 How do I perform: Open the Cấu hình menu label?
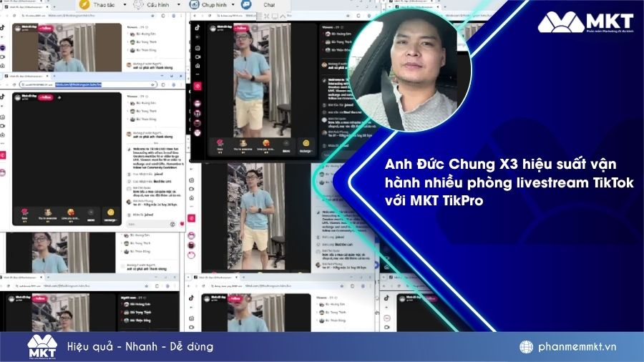click(x=157, y=5)
